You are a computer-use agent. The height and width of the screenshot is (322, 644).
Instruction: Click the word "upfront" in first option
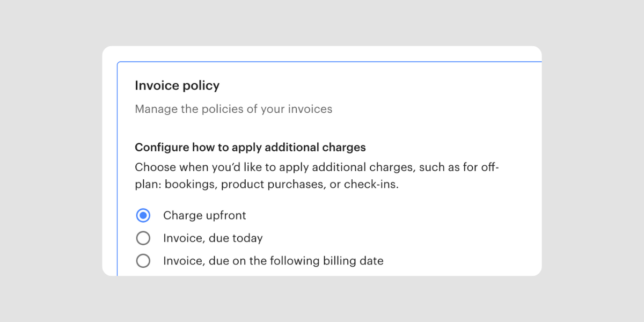tap(225, 215)
